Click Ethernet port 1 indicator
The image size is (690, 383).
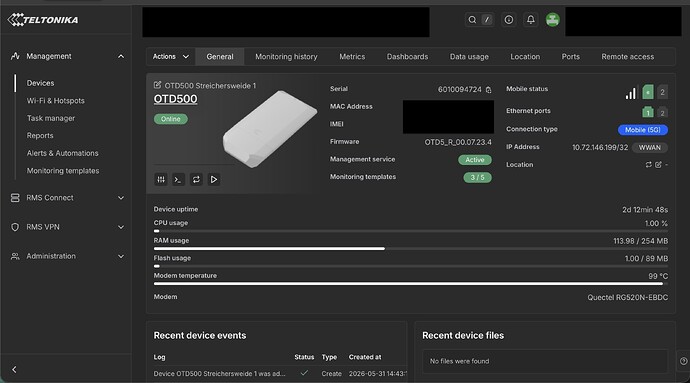[x=648, y=112]
